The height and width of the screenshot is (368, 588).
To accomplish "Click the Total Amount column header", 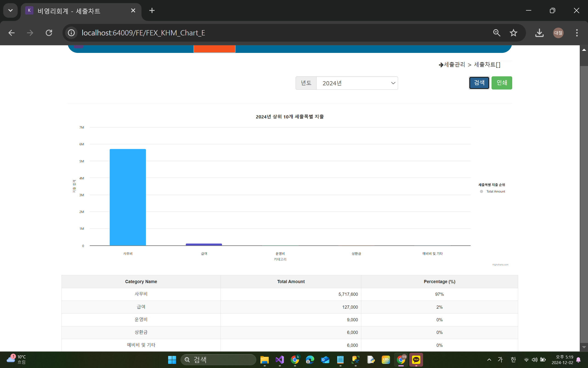I will click(291, 282).
